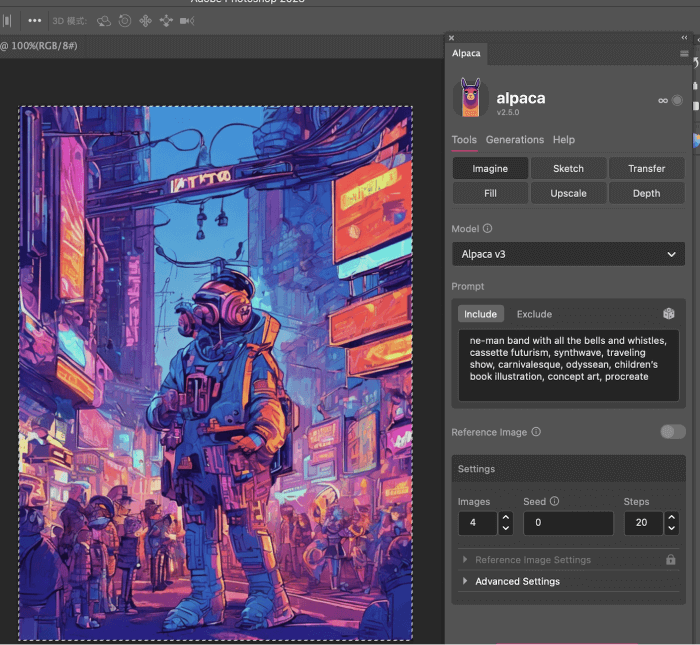
Task: Collapse the Alpaca panel with double chevrons
Action: [x=684, y=37]
